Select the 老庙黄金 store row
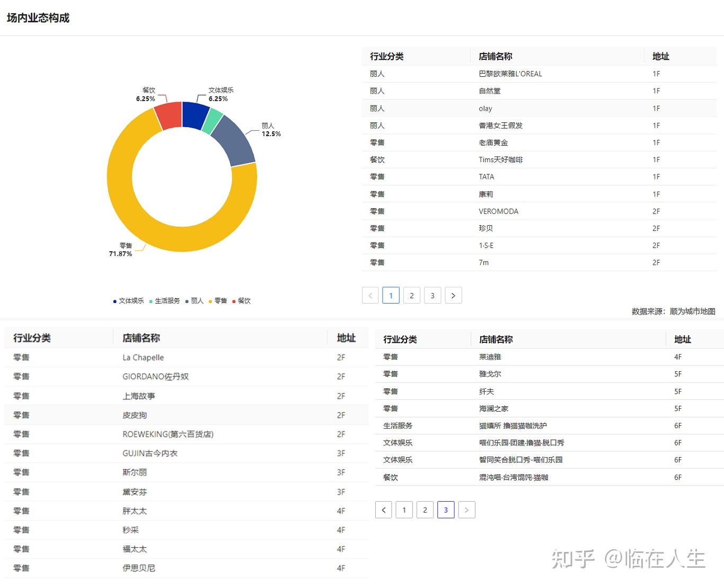 (539, 142)
